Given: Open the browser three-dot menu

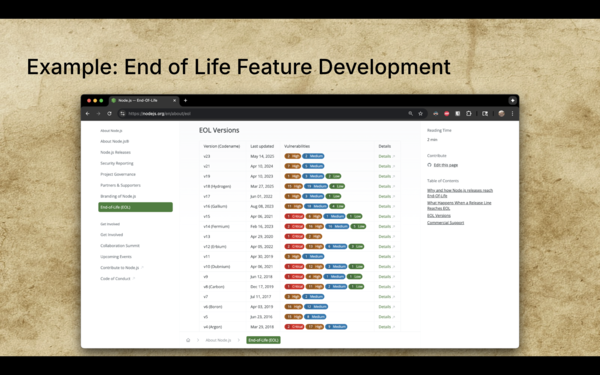Looking at the screenshot, I should pyautogui.click(x=512, y=114).
